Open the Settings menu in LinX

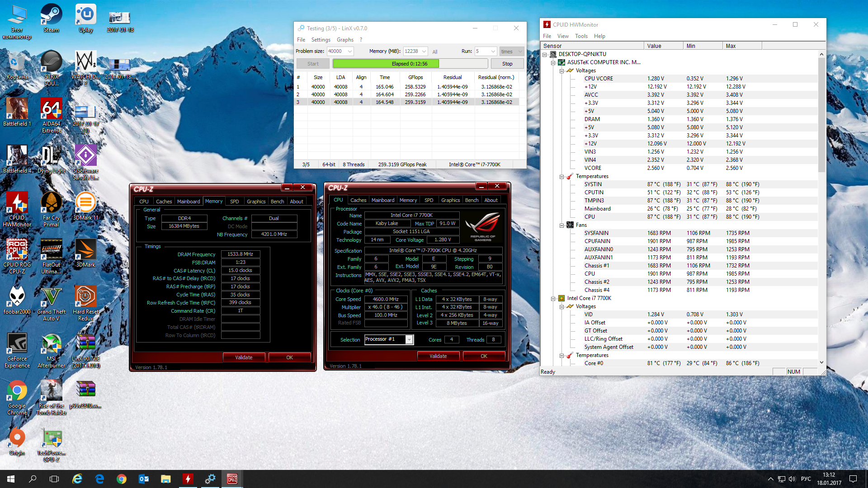(321, 40)
